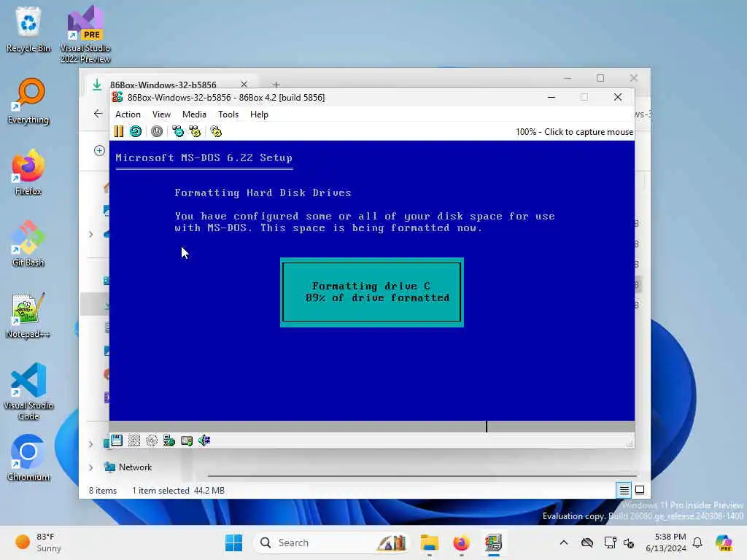Open Recycle Bin desktop icon
The width and height of the screenshot is (747, 560).
(28, 29)
